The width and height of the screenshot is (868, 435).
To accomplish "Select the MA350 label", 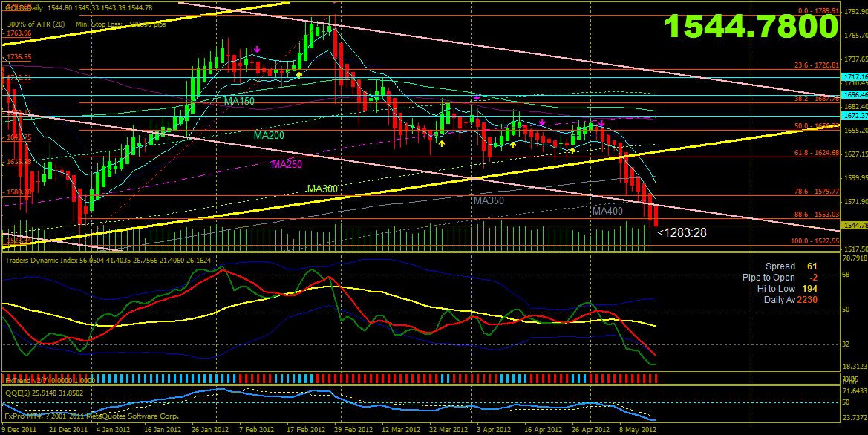I will [489, 200].
